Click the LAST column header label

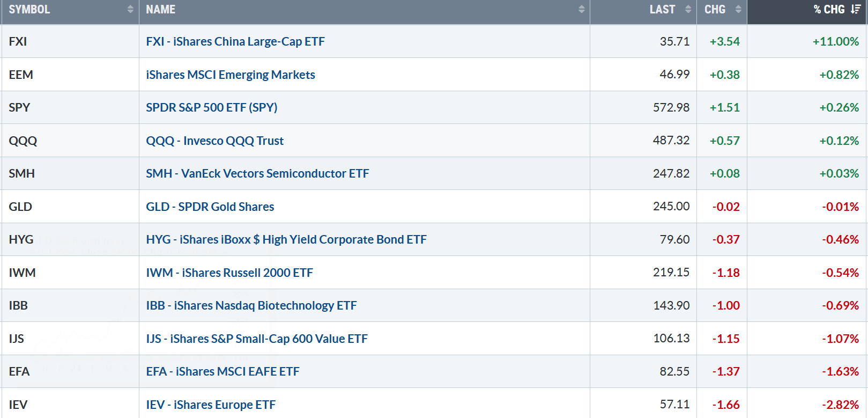tap(663, 10)
